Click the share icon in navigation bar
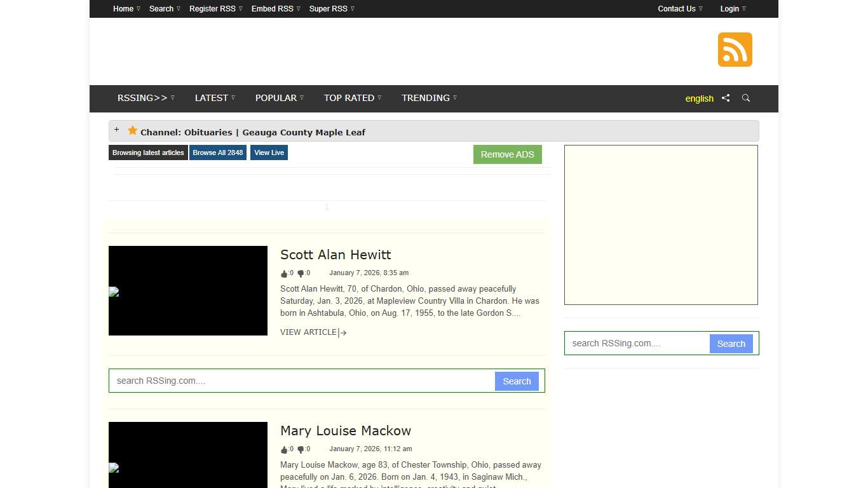This screenshot has height=488, width=868. (726, 98)
